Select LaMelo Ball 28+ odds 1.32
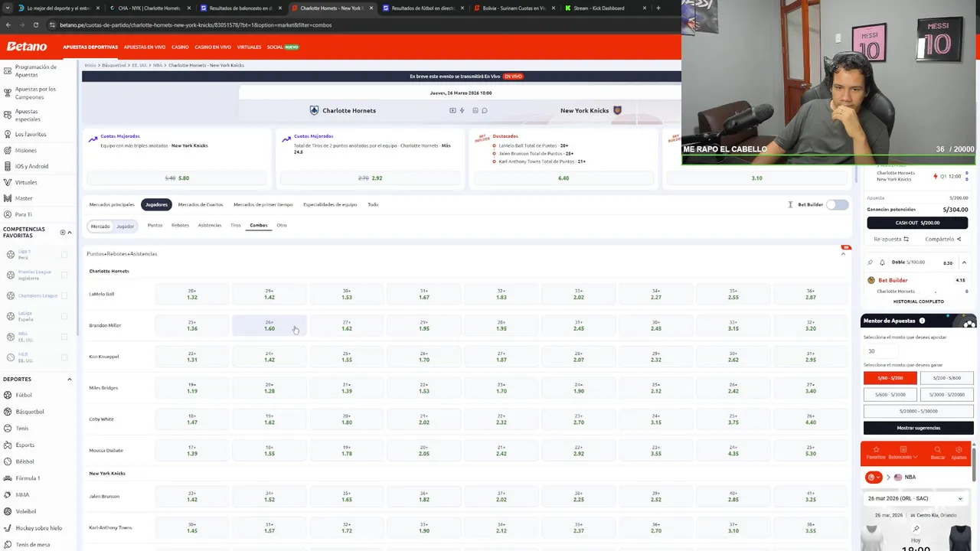This screenshot has height=551, width=980. (192, 294)
